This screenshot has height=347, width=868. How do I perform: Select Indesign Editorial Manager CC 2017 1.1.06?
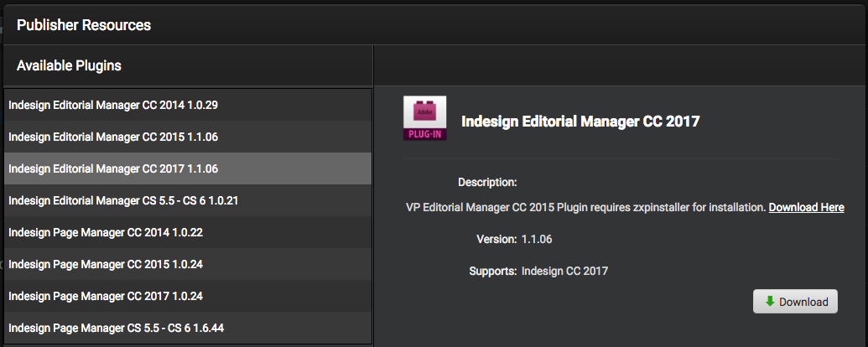tap(113, 168)
